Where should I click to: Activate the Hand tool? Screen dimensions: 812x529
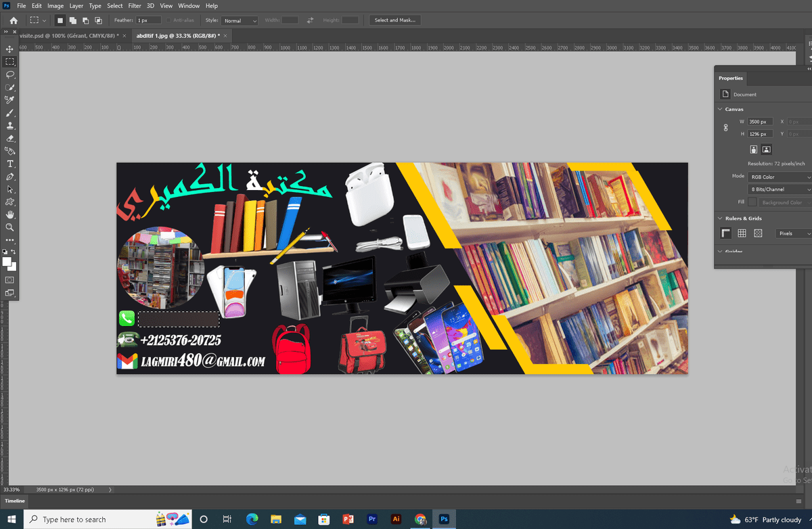tap(10, 214)
